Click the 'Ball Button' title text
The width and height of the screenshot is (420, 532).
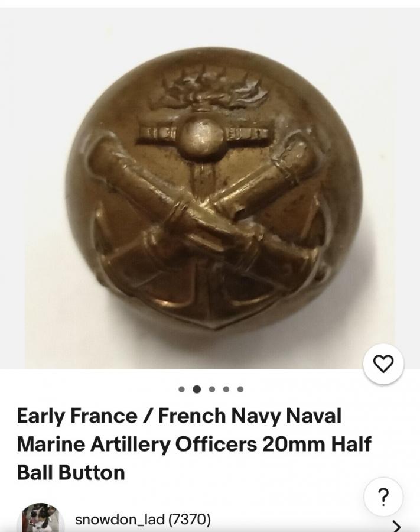[x=71, y=472]
